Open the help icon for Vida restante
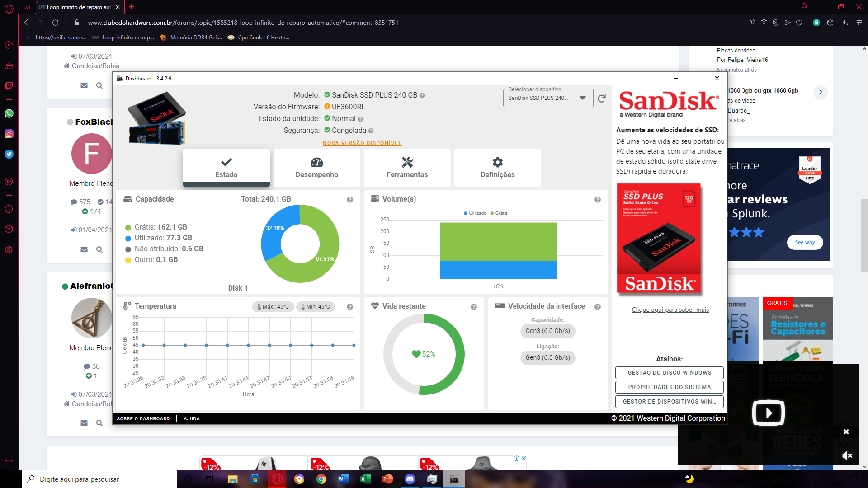The image size is (868, 488). tap(474, 307)
